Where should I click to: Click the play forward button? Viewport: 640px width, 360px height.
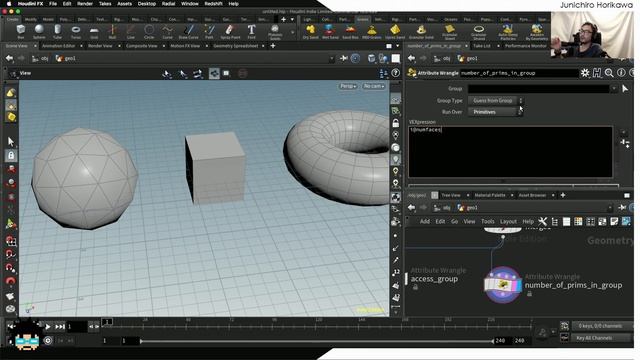point(48,327)
